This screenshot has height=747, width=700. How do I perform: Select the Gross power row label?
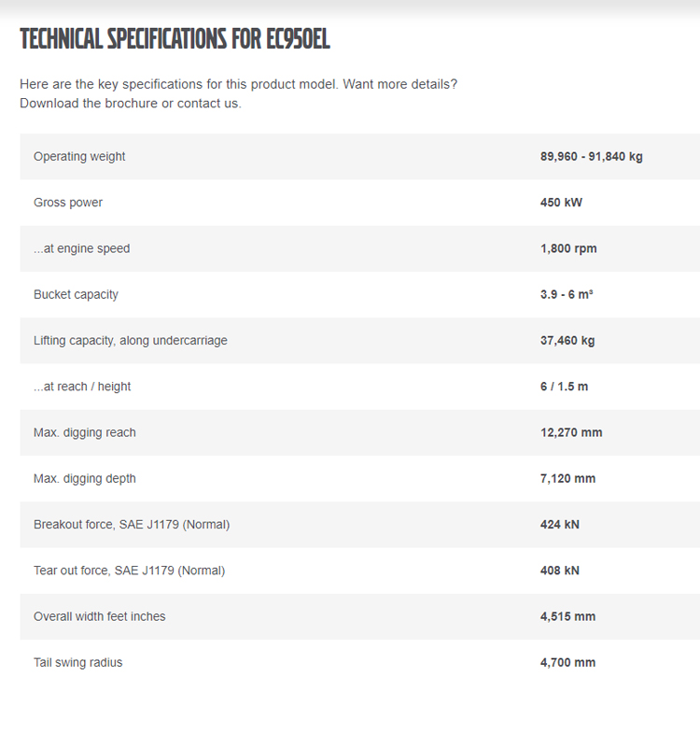tap(68, 203)
